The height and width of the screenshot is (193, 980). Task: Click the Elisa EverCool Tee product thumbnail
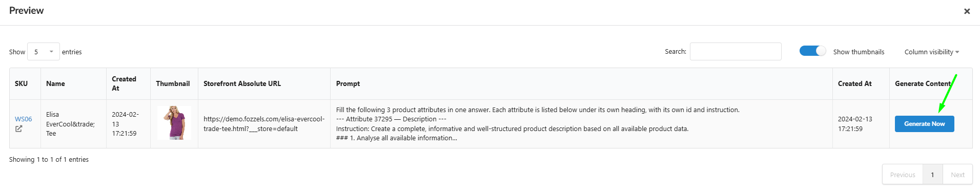(174, 123)
